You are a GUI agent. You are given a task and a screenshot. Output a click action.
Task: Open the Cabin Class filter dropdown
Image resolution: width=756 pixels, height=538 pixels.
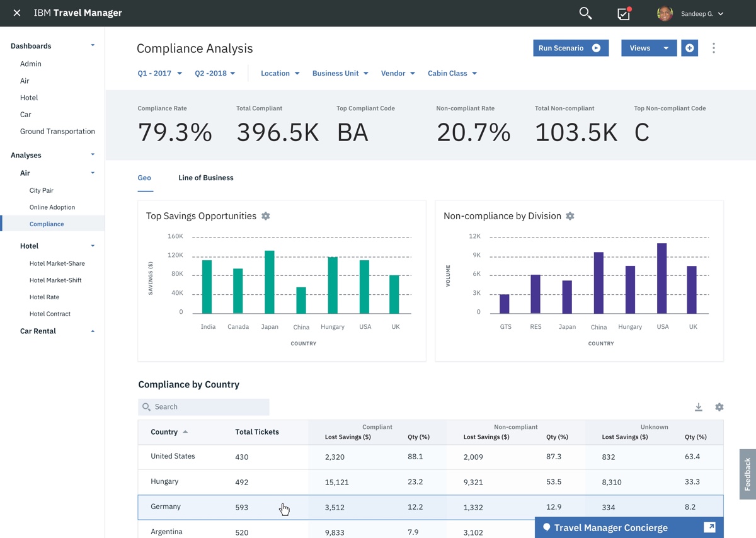[x=452, y=73]
